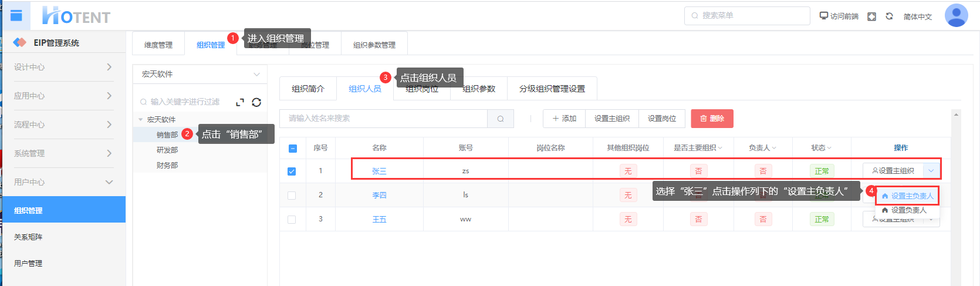Click the fullscreen toggle icon in header
This screenshot has height=286, width=980.
[872, 16]
